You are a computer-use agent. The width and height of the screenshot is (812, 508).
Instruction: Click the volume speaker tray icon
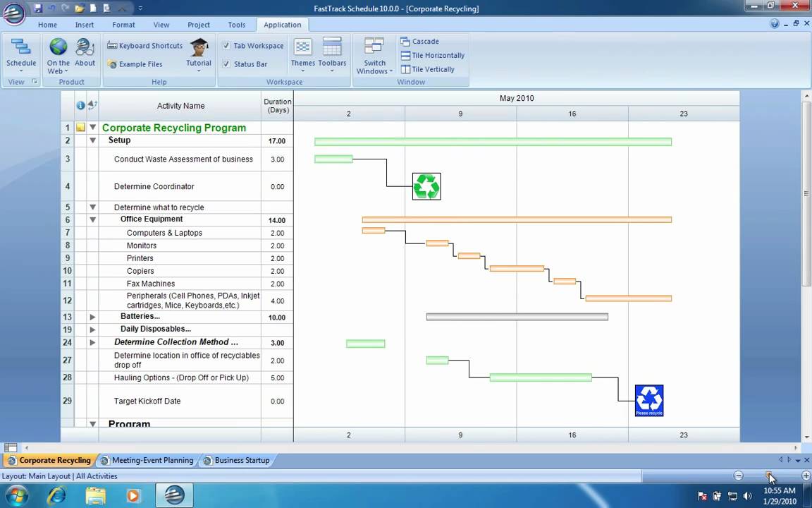(x=747, y=496)
